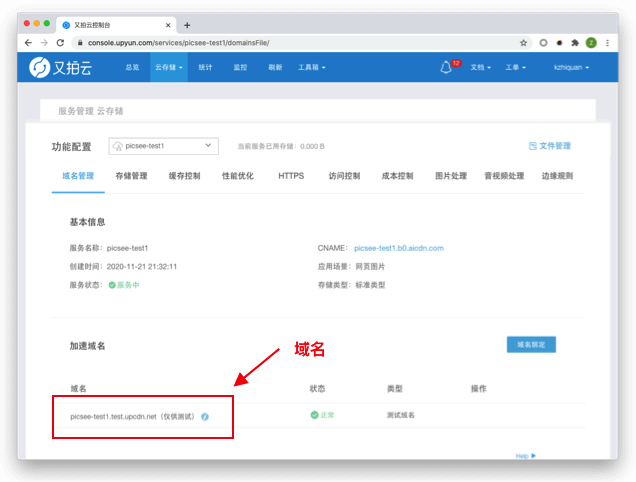Select the 域名管理 tab
The height and width of the screenshot is (482, 636).
78,176
